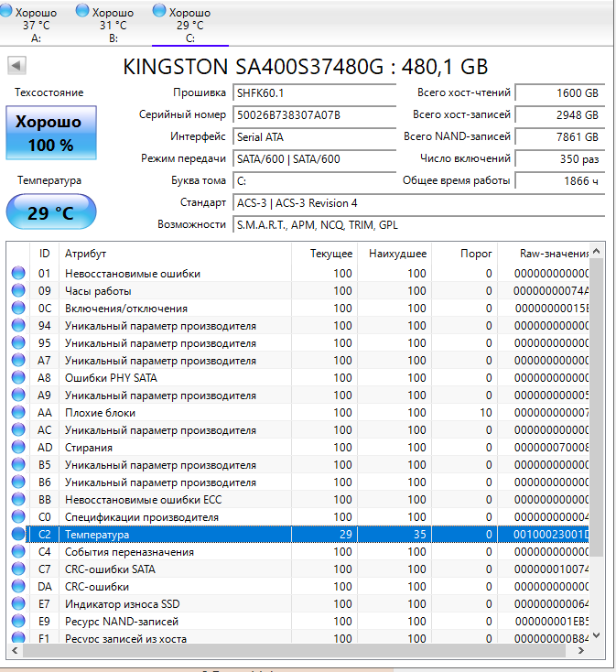This screenshot has width=616, height=672.
Task: Click the S.M.A.R.T., APM, NCQ, TRIM, GPL field
Action: coord(418,225)
